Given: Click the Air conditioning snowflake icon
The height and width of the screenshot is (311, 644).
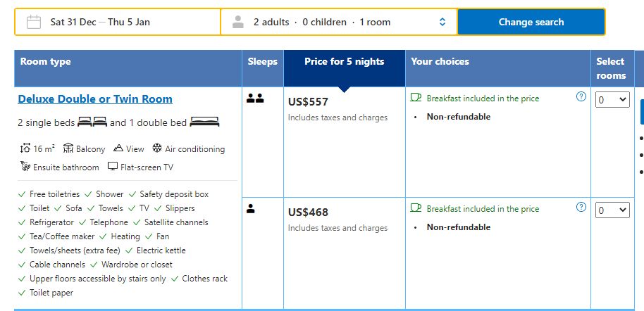Looking at the screenshot, I should [x=157, y=148].
